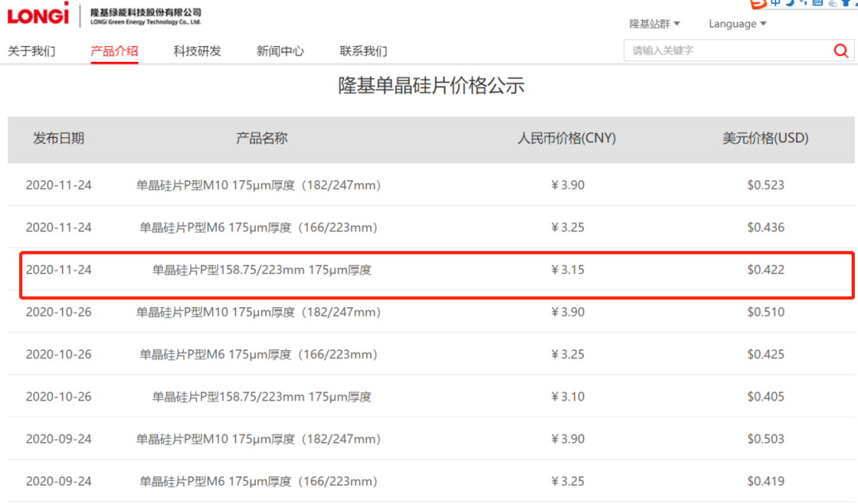
Task: Click date 2020-10-26 in the ¥3.10 row
Action: (59, 397)
